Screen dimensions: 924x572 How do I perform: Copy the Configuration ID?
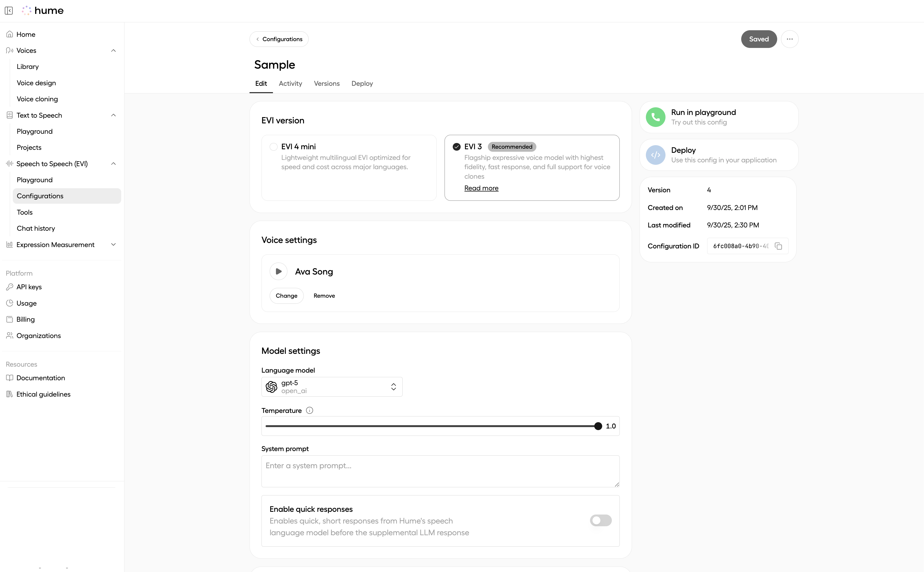point(778,246)
